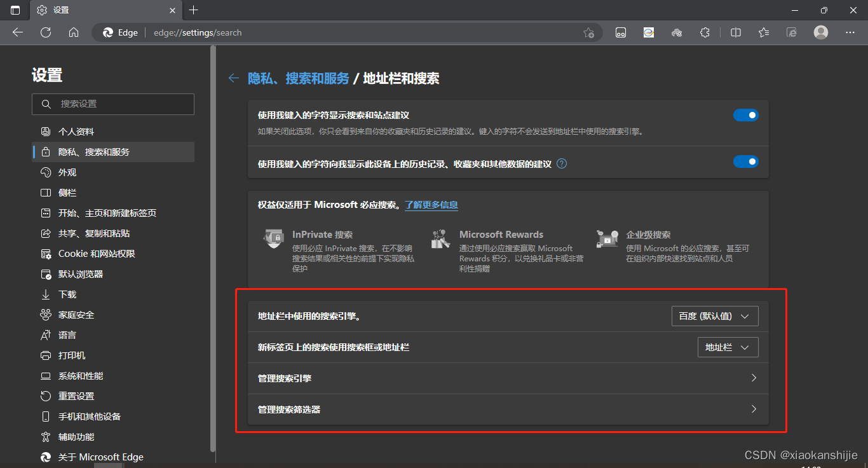The height and width of the screenshot is (468, 868).
Task: Open 默认浏览器 settings
Action: 113,274
